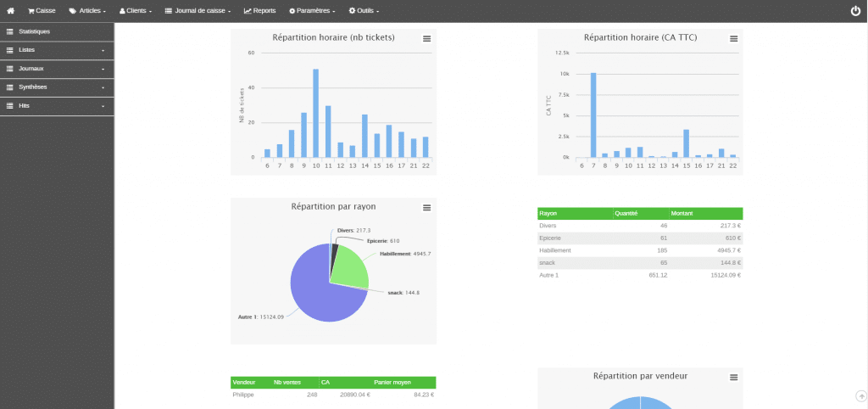Screen dimensions: 868x409
Task: Click the 20890.04 € CA value
Action: [355, 395]
